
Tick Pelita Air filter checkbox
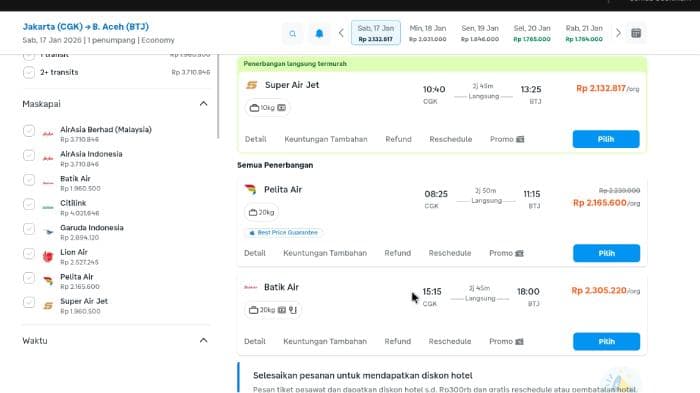click(29, 278)
